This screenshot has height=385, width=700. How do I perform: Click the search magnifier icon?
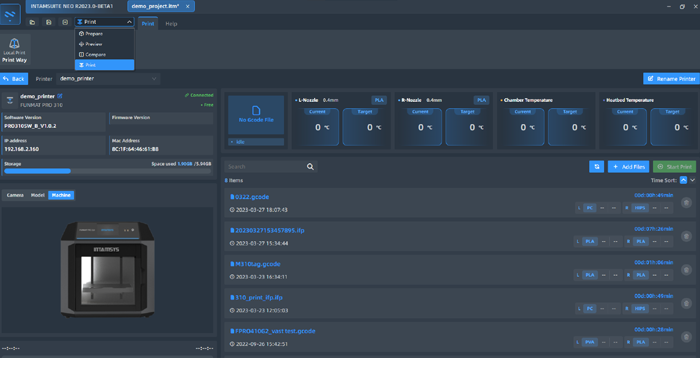coord(310,167)
